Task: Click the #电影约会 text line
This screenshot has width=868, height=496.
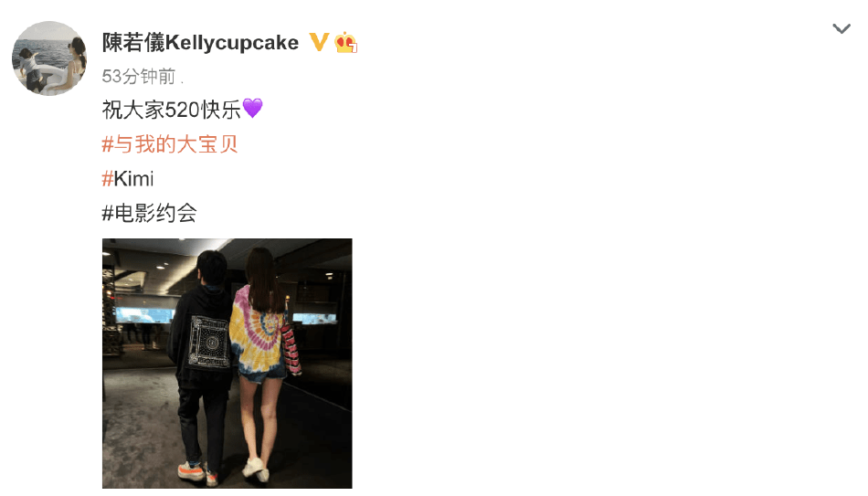Action: pos(150,213)
